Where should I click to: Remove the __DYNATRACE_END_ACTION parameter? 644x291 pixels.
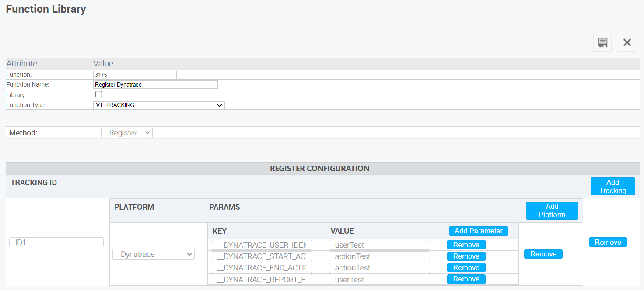pos(466,267)
